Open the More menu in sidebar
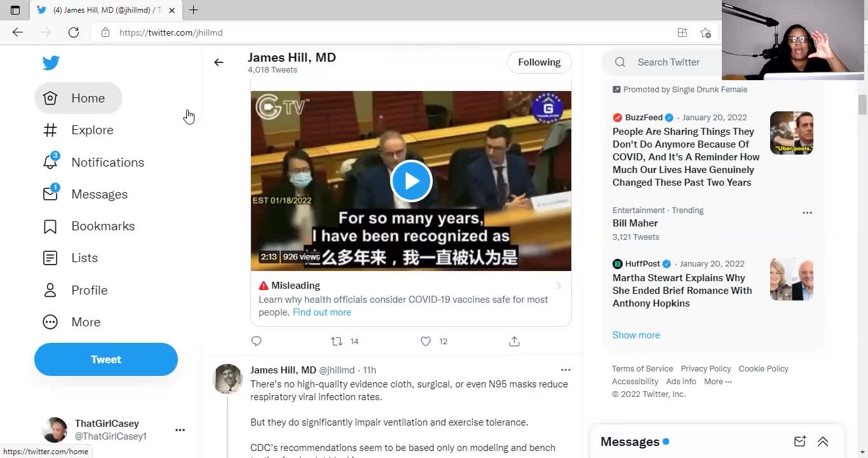 click(x=71, y=322)
